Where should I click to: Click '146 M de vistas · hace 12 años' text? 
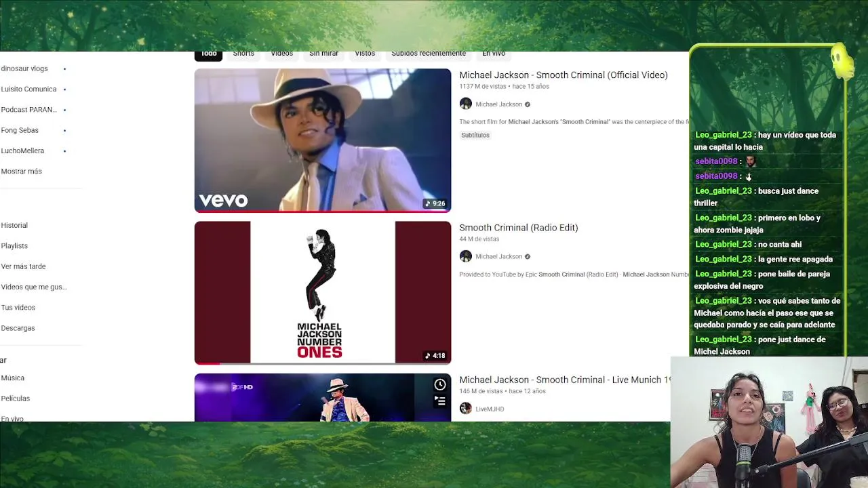pyautogui.click(x=502, y=391)
